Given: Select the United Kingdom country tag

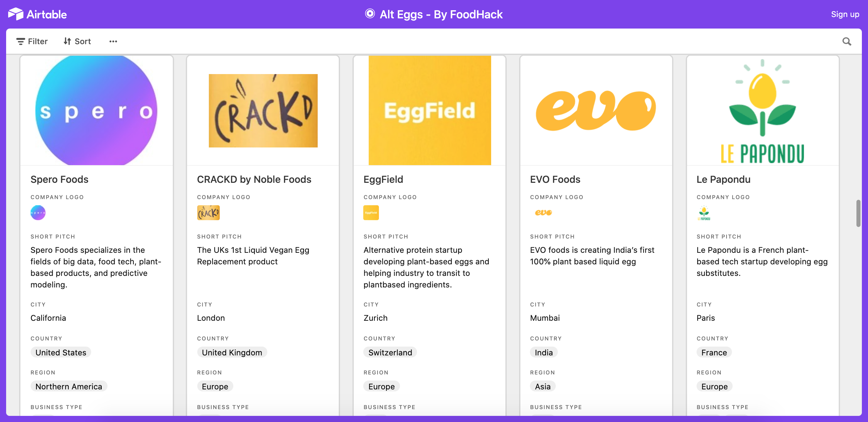Looking at the screenshot, I should click(x=232, y=352).
